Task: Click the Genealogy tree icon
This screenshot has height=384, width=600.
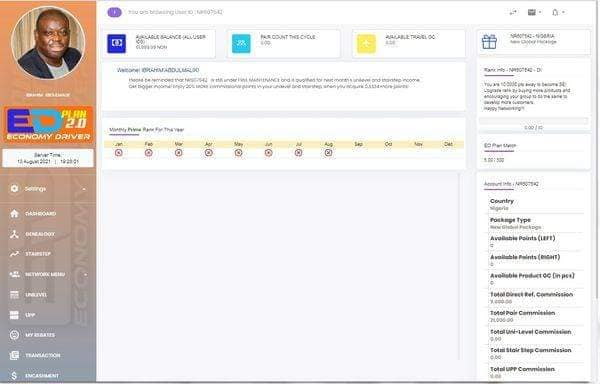Action: pos(15,234)
